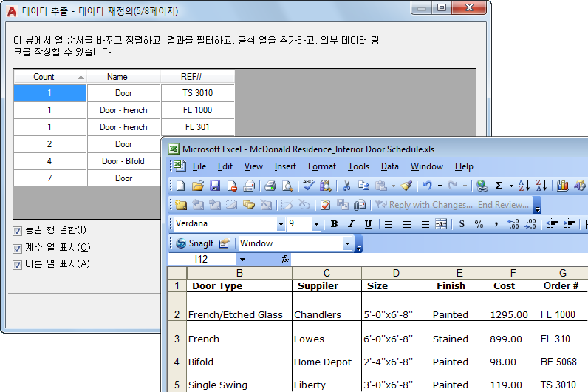Select Excel column B header
The image size is (588, 392).
(x=239, y=273)
